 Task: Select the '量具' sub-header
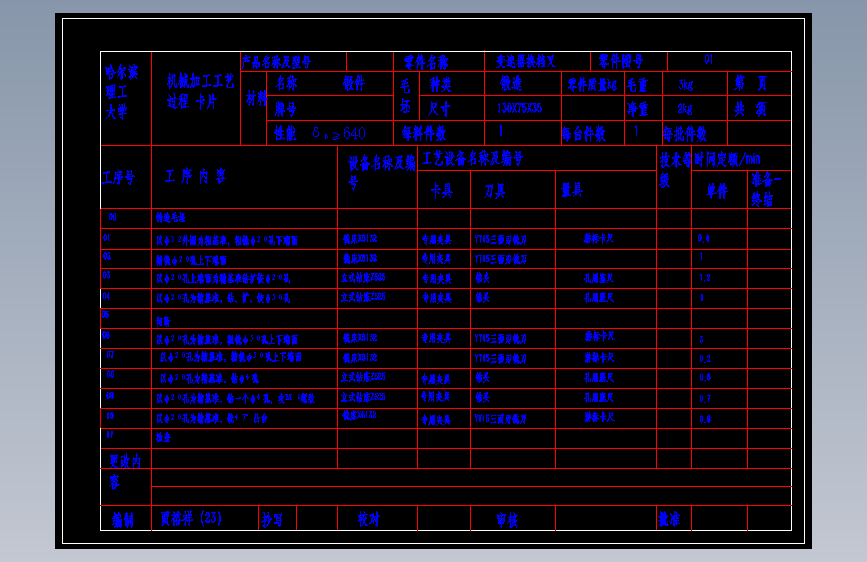572,190
